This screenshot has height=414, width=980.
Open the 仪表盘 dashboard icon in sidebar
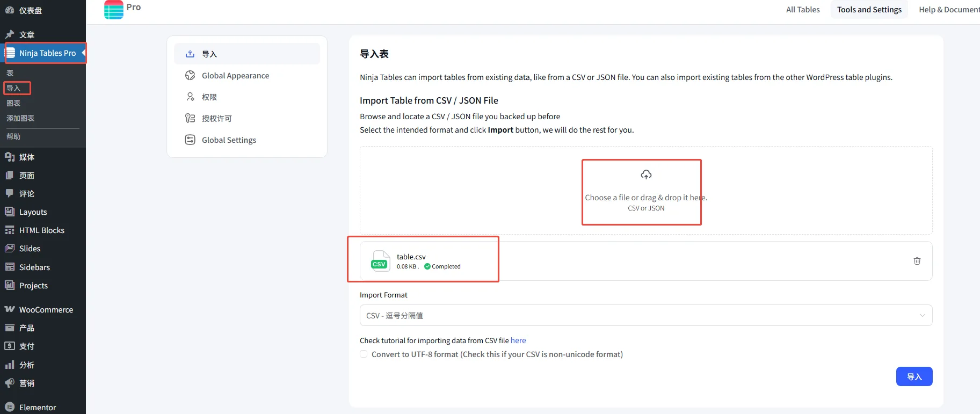point(10,10)
